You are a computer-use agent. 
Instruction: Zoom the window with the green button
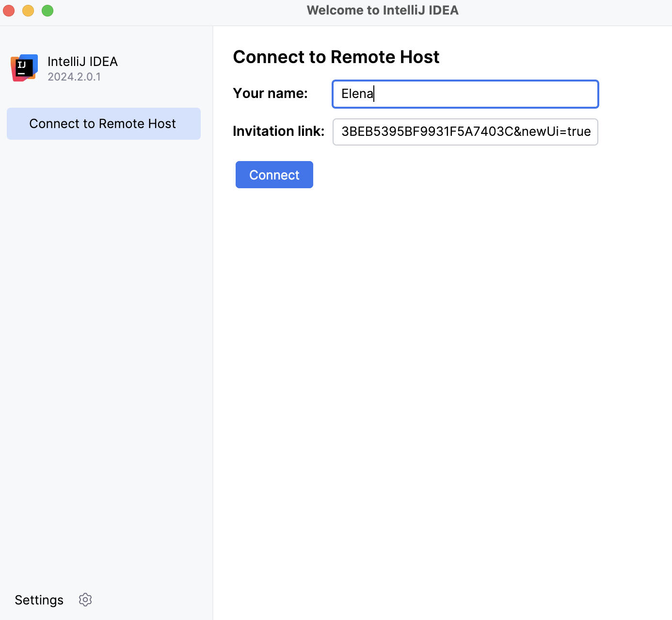point(47,10)
